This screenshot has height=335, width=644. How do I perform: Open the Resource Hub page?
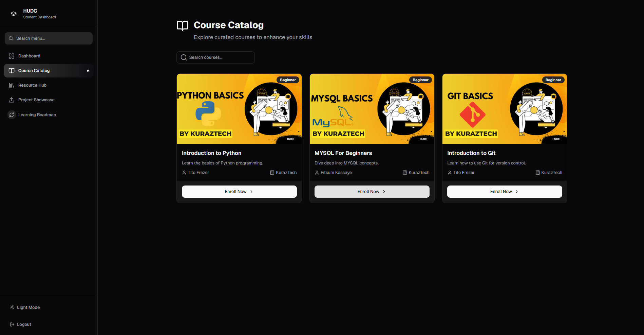click(32, 85)
